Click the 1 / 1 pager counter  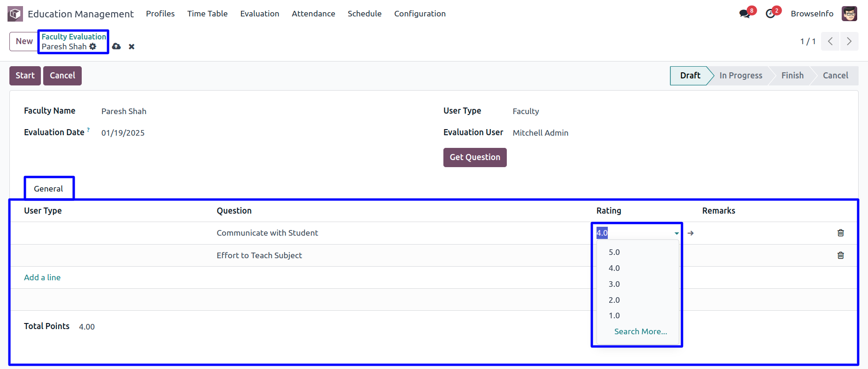pyautogui.click(x=808, y=41)
